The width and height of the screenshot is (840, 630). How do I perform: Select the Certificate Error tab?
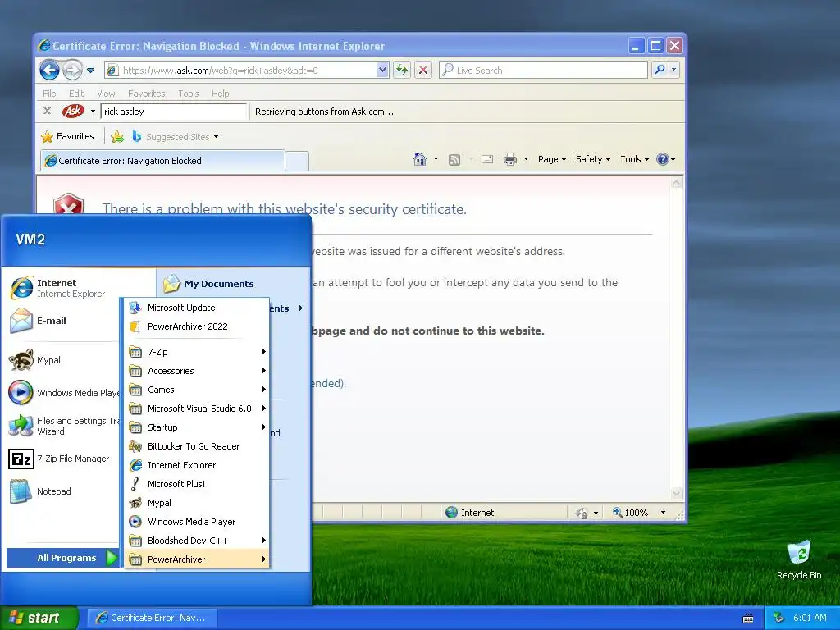(x=162, y=161)
